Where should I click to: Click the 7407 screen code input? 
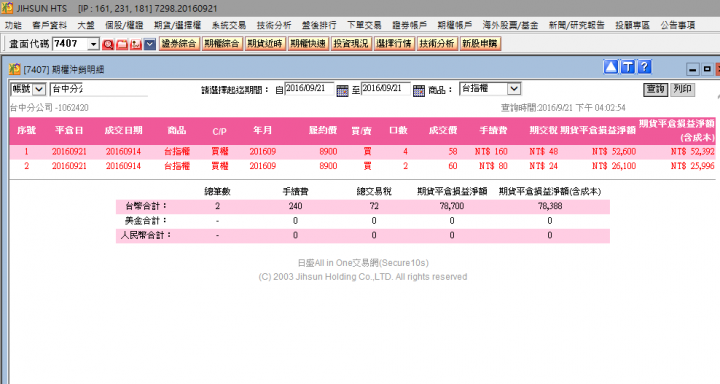(x=70, y=44)
